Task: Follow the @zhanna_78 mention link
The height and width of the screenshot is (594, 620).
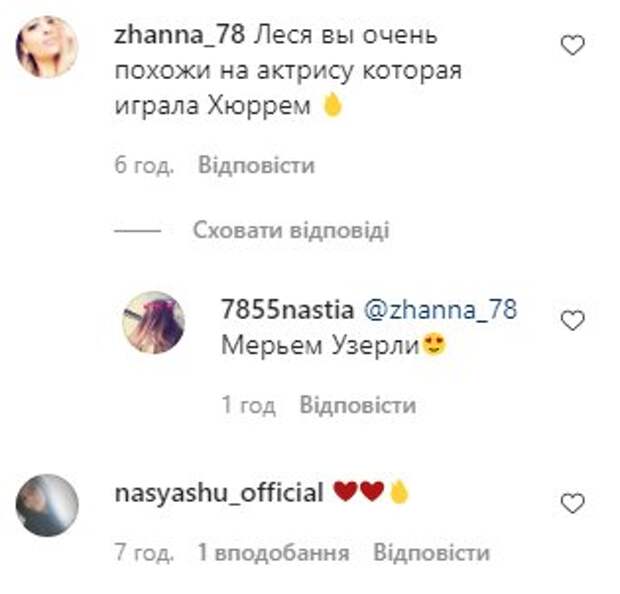Action: point(440,310)
